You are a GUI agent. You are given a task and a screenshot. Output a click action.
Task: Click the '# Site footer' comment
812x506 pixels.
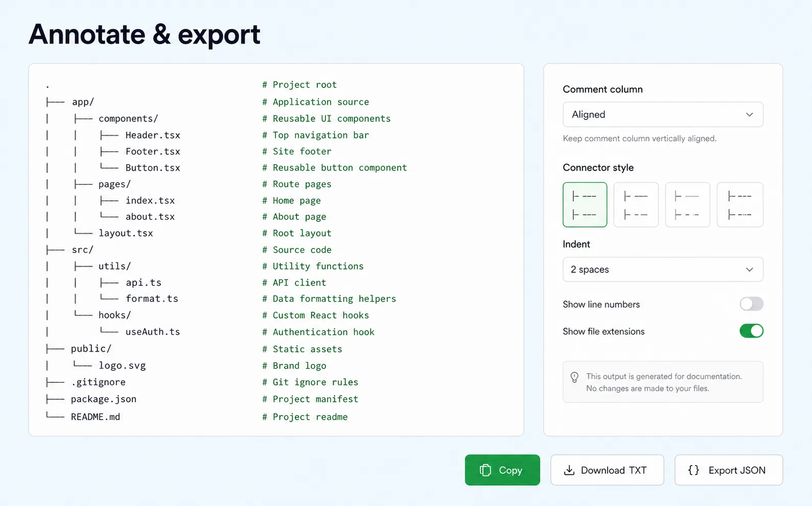[x=296, y=151]
